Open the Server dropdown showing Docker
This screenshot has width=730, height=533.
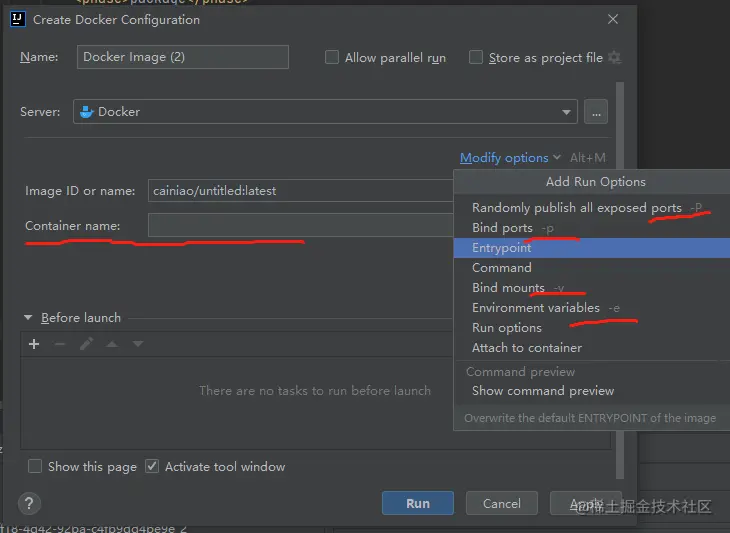[325, 112]
